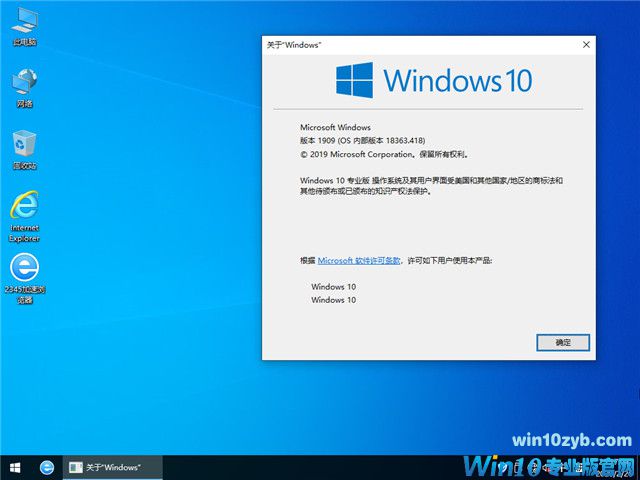Open the Windows Start menu

click(15, 467)
